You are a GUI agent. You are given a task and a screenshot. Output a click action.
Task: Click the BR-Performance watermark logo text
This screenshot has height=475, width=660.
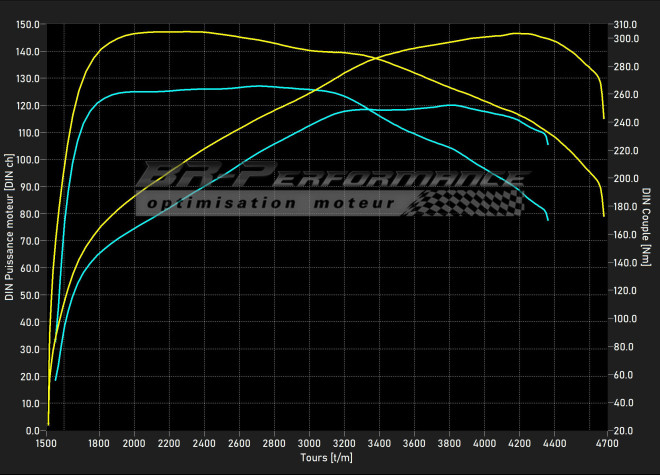[330, 178]
